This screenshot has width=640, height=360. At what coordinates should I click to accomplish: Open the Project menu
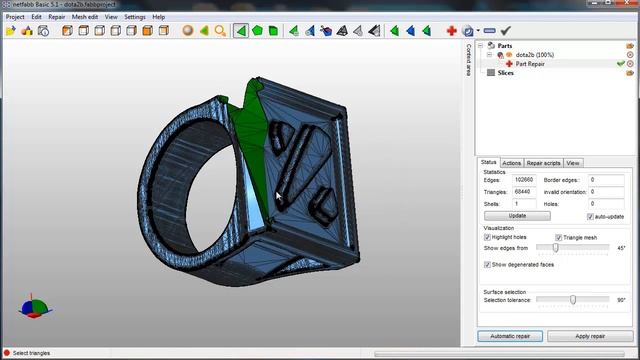tap(15, 17)
